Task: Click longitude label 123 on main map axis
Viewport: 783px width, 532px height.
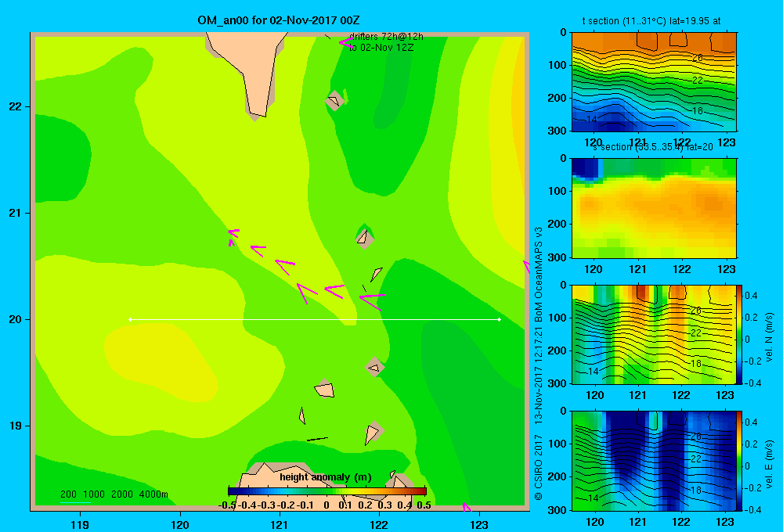Action: [479, 524]
